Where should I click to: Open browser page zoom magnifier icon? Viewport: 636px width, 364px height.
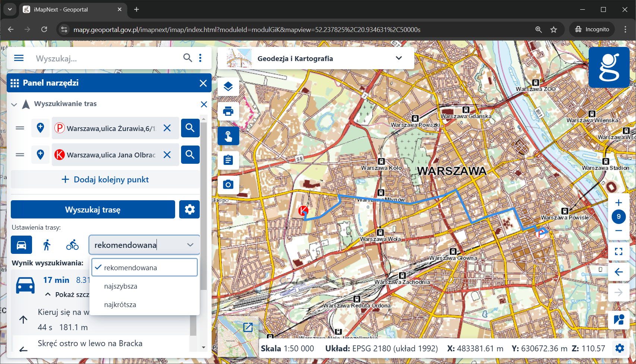tap(538, 29)
